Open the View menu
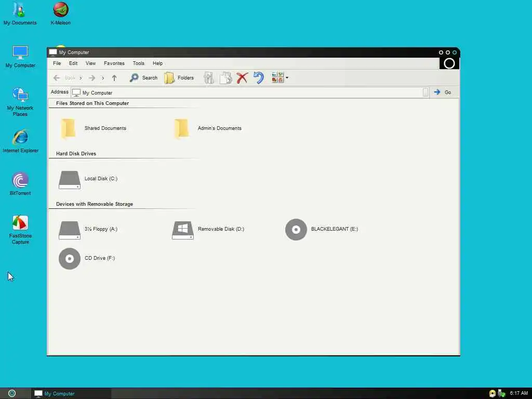 90,63
